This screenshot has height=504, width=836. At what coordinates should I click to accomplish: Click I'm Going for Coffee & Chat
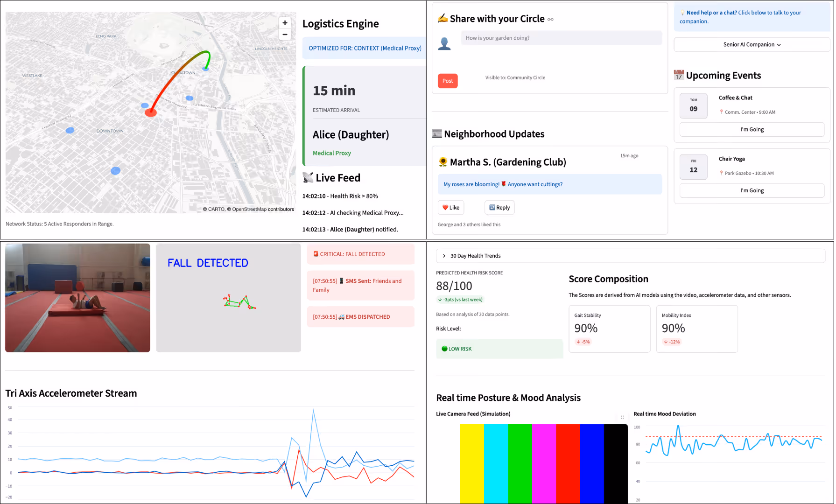(x=752, y=129)
